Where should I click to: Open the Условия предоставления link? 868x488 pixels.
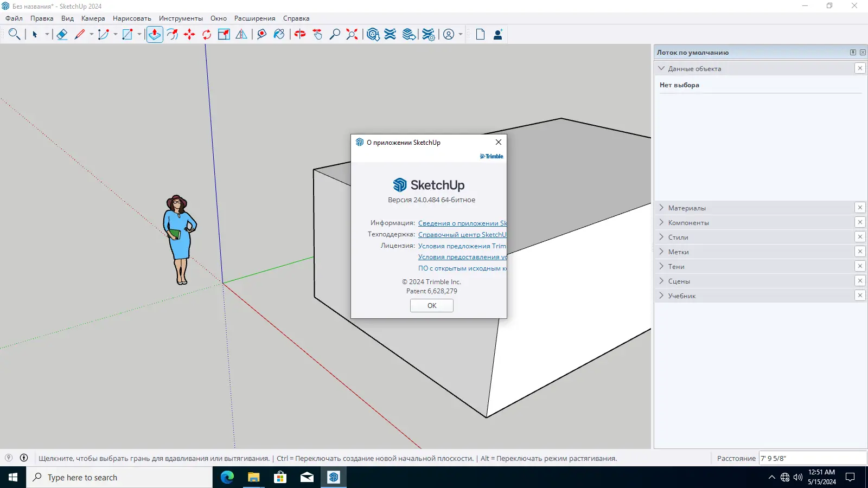(x=462, y=257)
